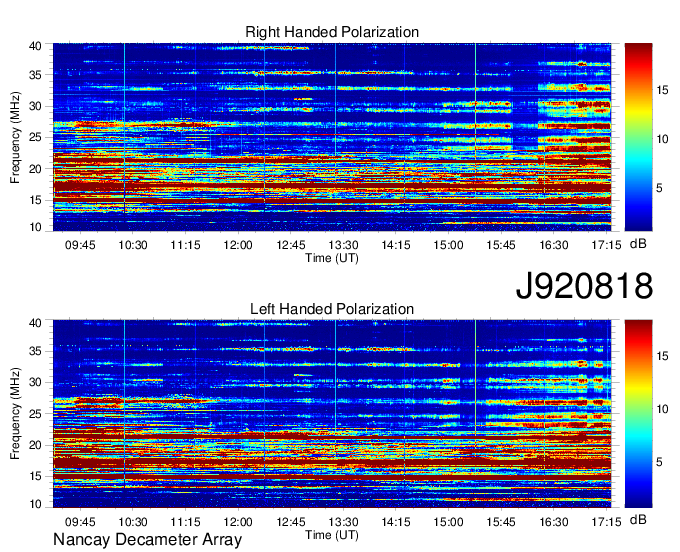This screenshot has height=552, width=680.
Task: Click the left-handed polarization color bar
Action: pos(638,414)
